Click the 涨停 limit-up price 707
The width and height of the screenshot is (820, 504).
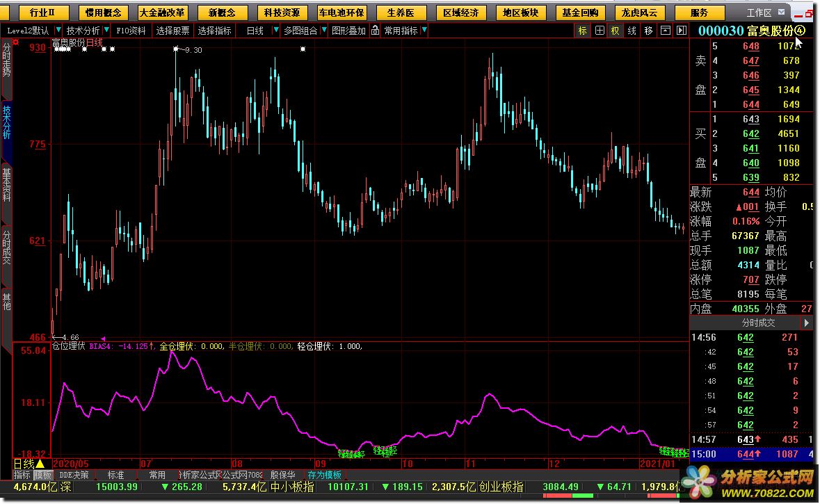[751, 279]
